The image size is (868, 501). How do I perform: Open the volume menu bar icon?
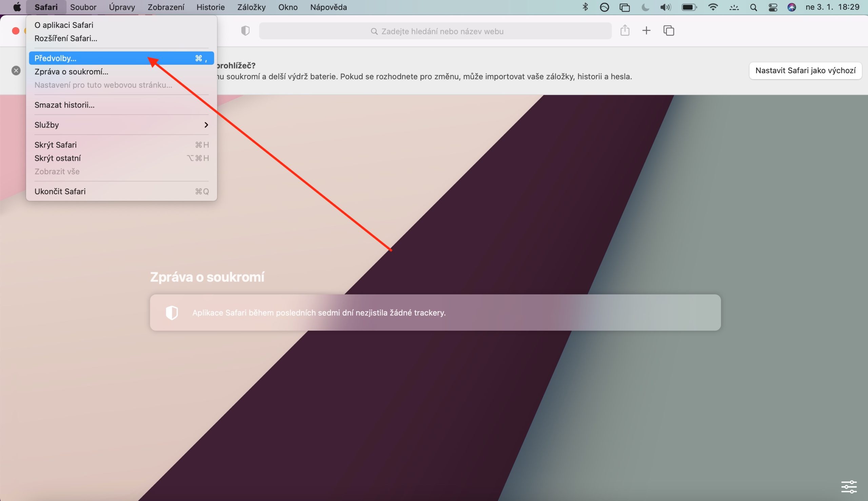coord(666,7)
